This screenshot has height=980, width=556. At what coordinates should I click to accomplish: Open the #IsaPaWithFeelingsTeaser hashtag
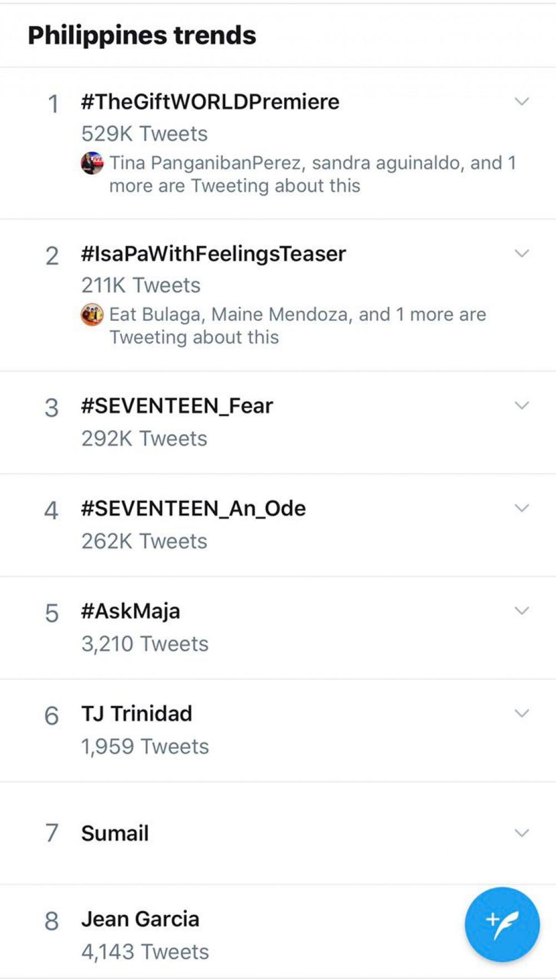point(214,254)
